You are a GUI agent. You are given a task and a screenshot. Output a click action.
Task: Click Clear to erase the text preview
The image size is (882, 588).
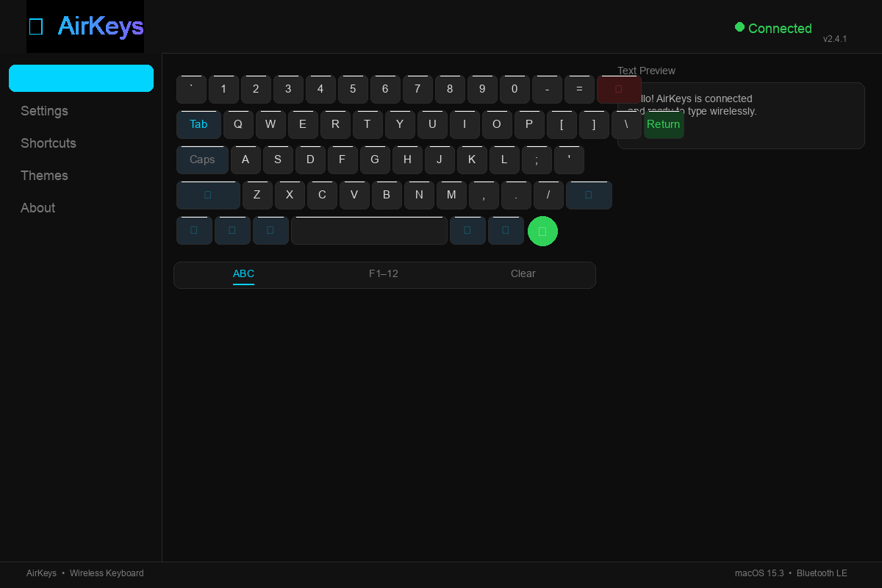point(523,273)
